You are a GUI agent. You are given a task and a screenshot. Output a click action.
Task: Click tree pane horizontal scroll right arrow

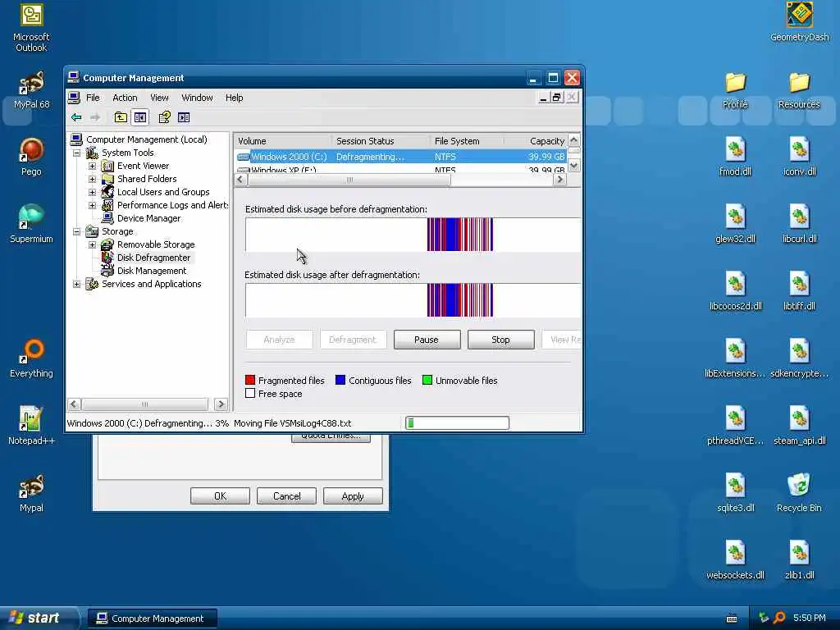click(x=221, y=404)
